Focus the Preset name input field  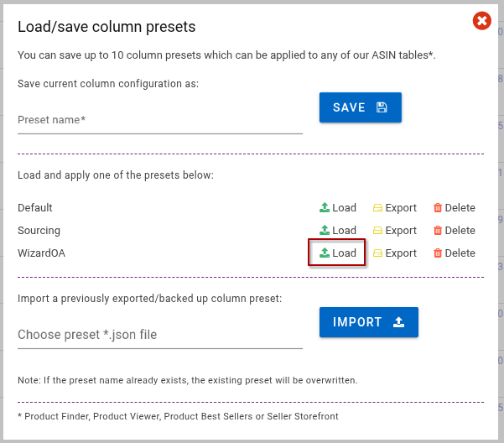(x=159, y=120)
